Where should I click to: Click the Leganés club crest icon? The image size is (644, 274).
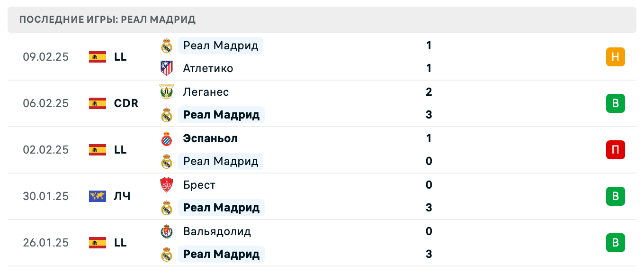(167, 91)
